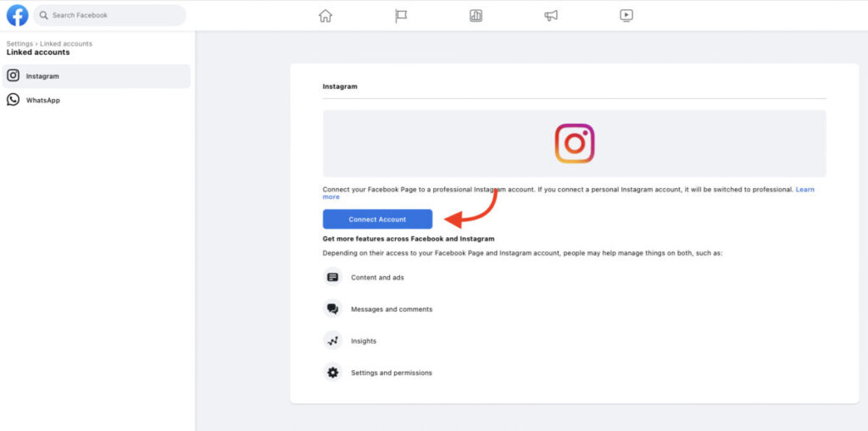Click the Connect Account button

pyautogui.click(x=377, y=219)
